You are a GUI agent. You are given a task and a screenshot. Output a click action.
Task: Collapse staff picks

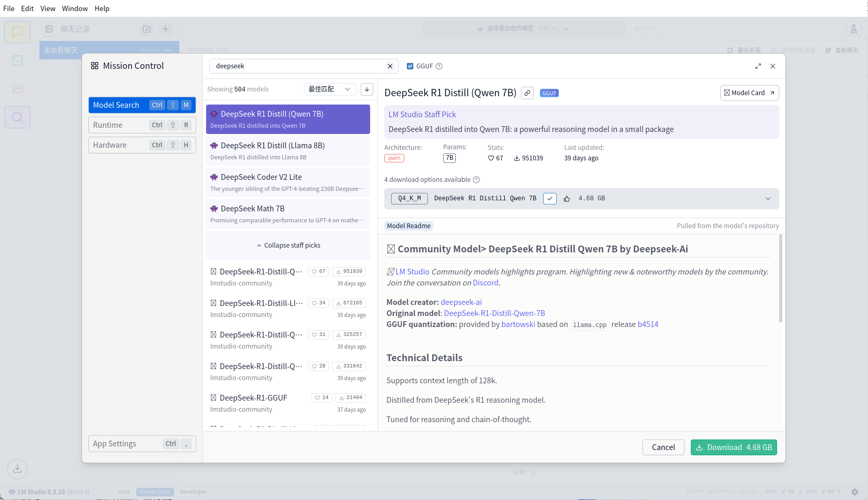coord(288,246)
